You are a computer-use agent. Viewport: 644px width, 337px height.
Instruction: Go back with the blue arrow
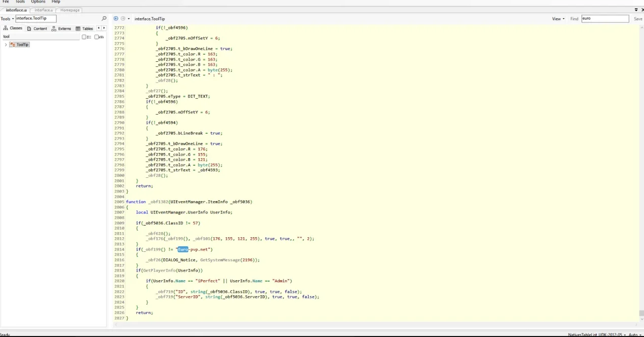[x=116, y=19]
